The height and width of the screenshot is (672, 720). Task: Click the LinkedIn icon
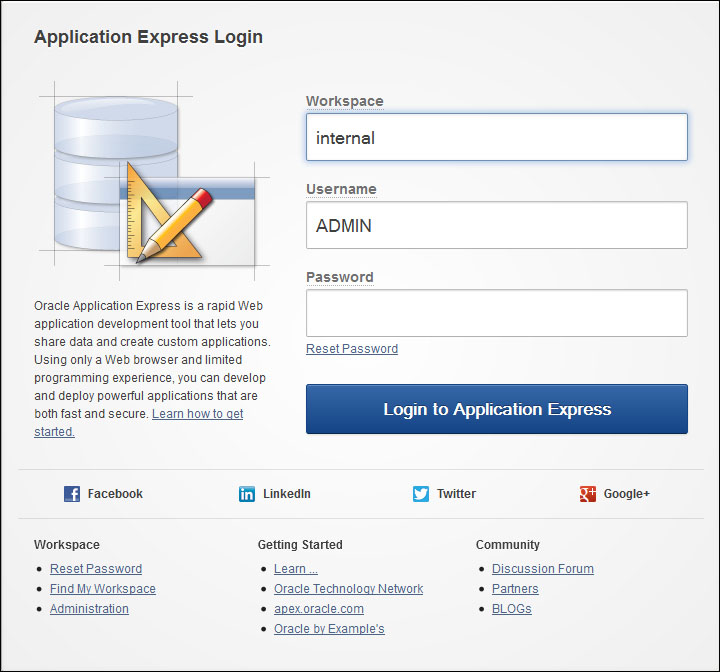click(x=247, y=494)
